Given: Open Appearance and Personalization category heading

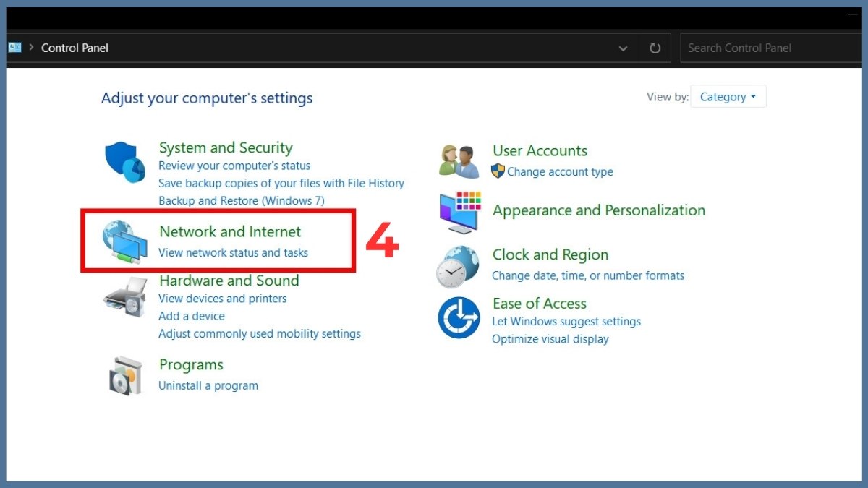Looking at the screenshot, I should pos(599,210).
